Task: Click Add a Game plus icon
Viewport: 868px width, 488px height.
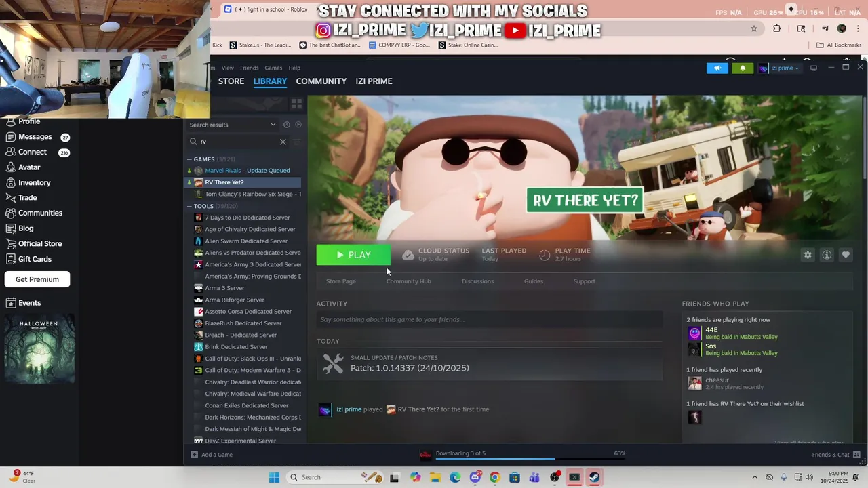Action: coord(194,455)
